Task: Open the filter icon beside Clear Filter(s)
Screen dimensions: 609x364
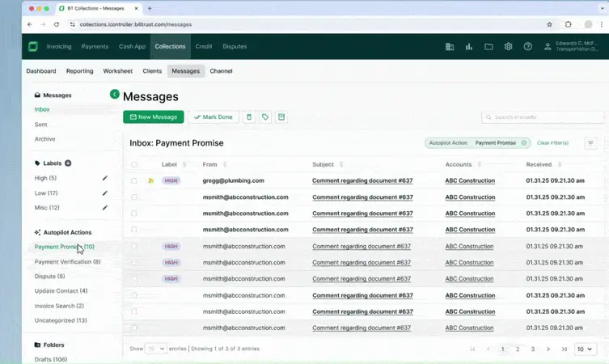Action: [x=590, y=143]
